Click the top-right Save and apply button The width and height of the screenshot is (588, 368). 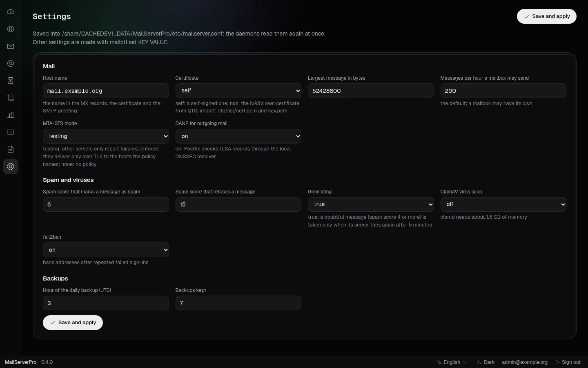[x=546, y=16]
